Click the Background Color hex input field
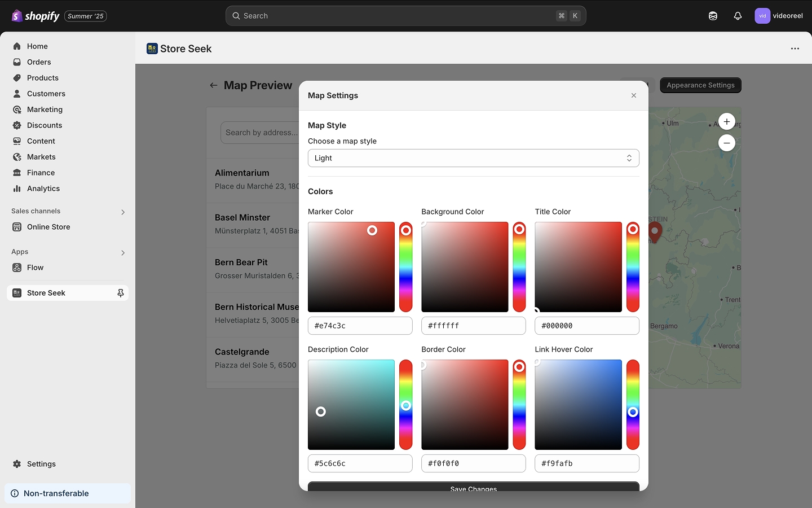 (x=473, y=326)
